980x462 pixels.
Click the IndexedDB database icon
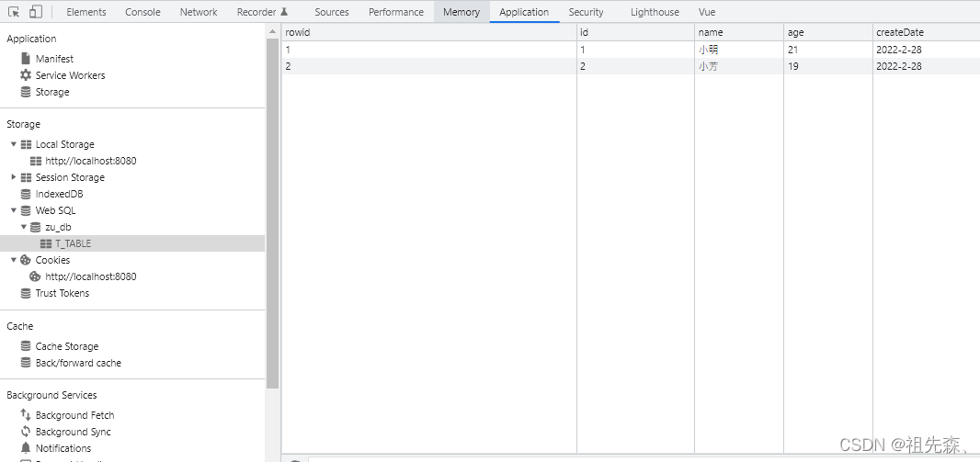[x=26, y=194]
